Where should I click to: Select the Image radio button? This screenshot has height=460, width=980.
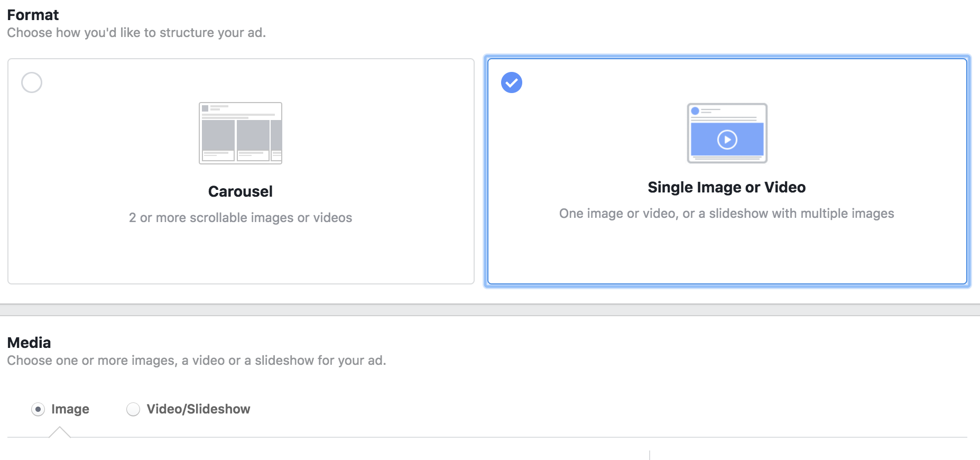coord(38,409)
